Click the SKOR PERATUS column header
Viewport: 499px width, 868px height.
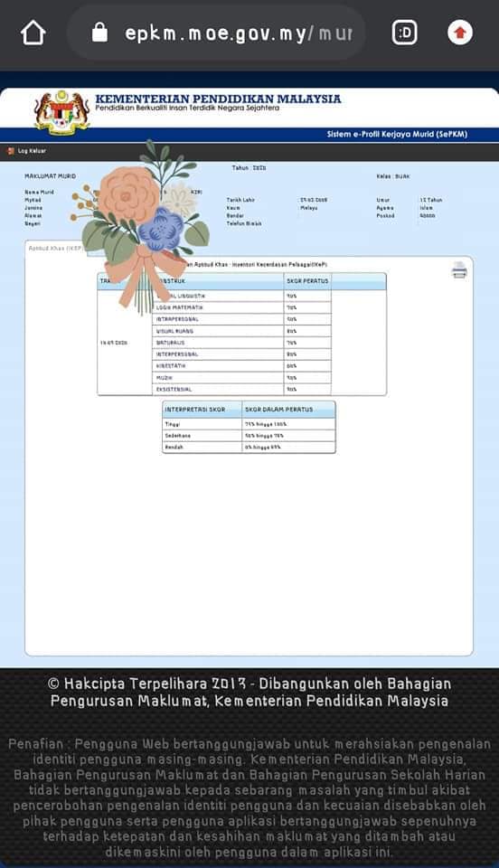[307, 281]
